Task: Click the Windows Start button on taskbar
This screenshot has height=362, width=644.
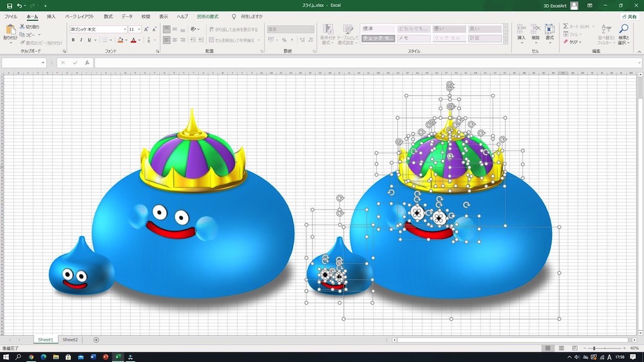Action: (5, 357)
